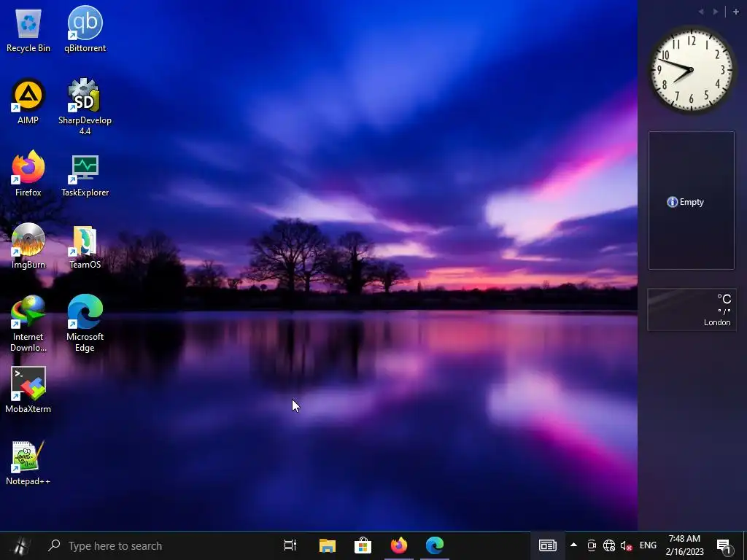Viewport: 747px width, 560px height.
Task: Click the analog clock gadget
Action: pos(692,69)
